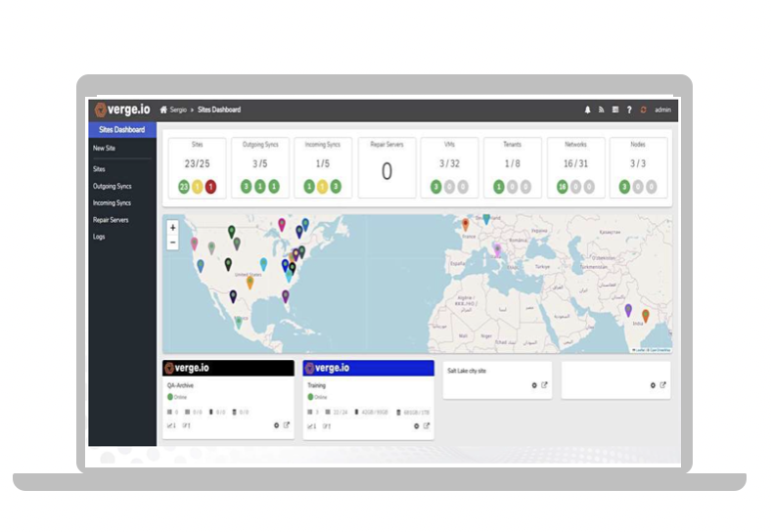Open the list menu icon in header
Screen dimensions: 771x532
click(615, 110)
